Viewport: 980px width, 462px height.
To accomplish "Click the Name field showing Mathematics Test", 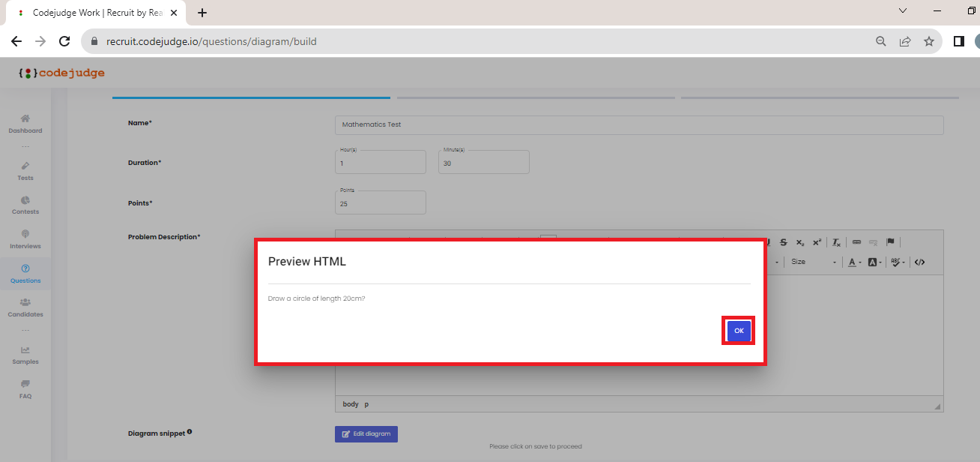I will pos(638,124).
